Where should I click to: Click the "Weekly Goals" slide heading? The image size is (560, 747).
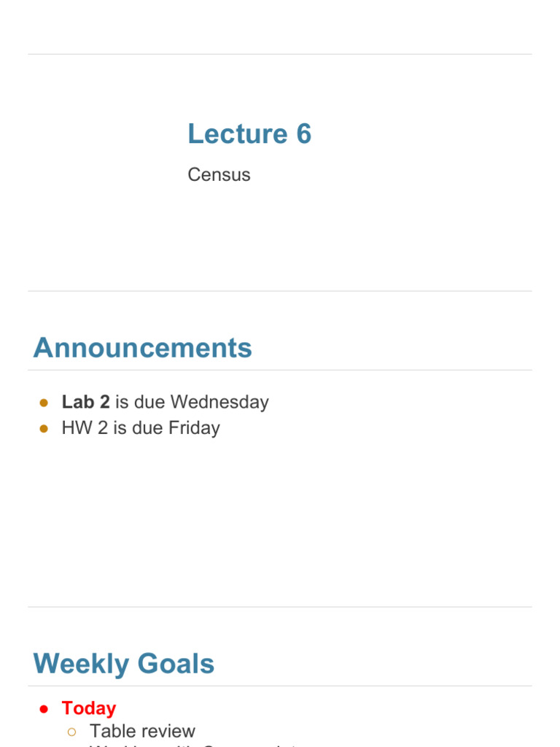pyautogui.click(x=124, y=663)
